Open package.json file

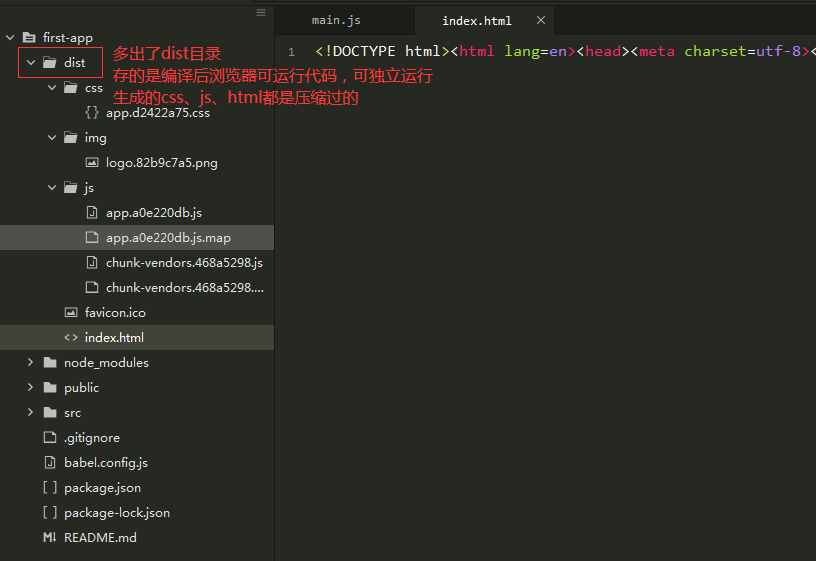(x=103, y=488)
